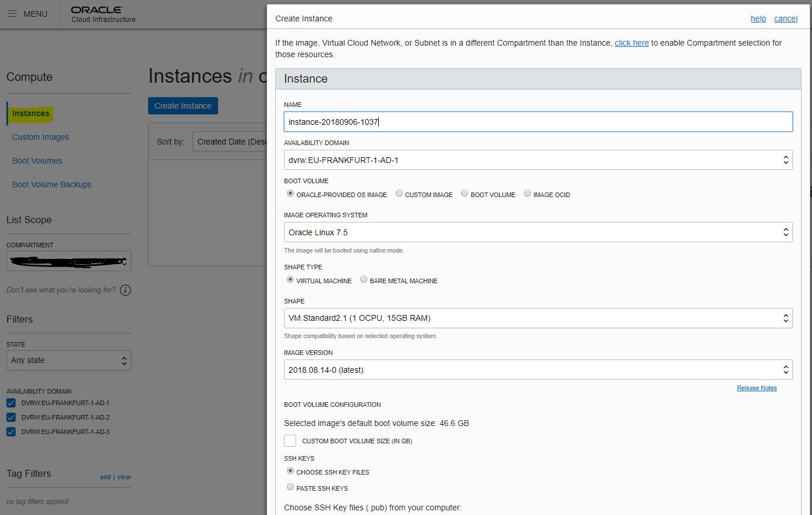
Task: Click the Create Instance button
Action: click(x=183, y=106)
